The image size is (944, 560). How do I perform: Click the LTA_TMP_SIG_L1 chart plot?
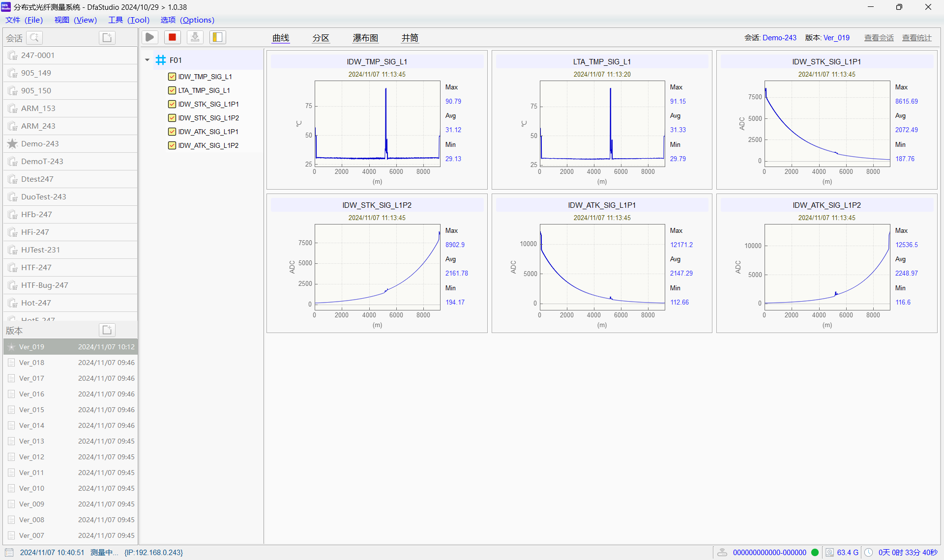click(602, 124)
